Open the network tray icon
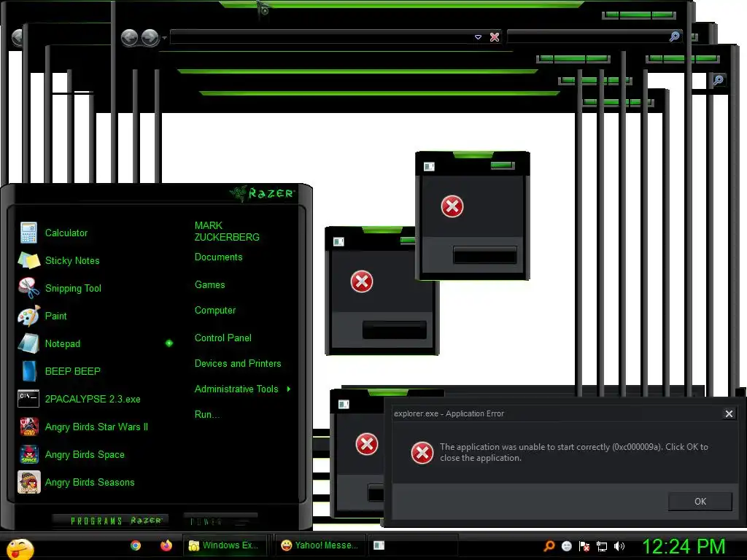The width and height of the screenshot is (747, 560). pos(602,546)
